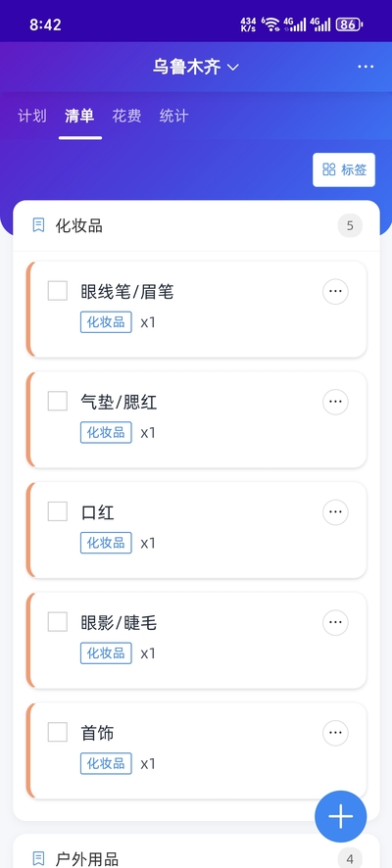Image resolution: width=392 pixels, height=868 pixels.
Task: Open more options for 首饰 item
Action: 335,733
